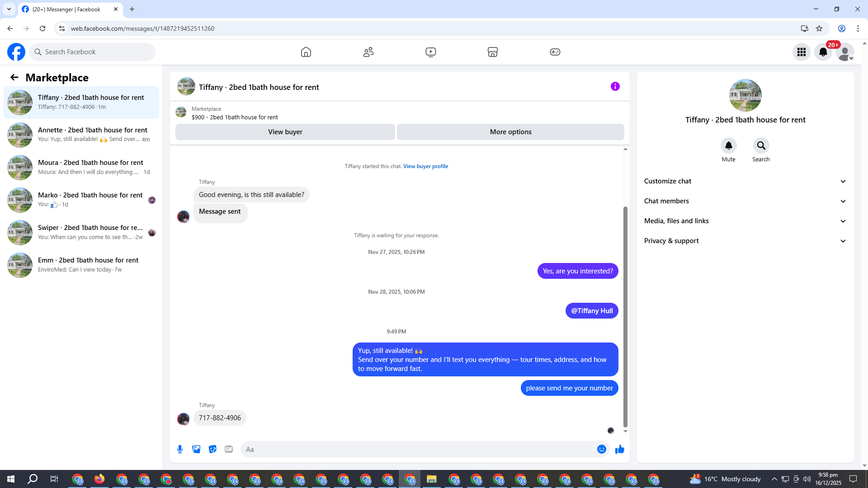This screenshot has height=488, width=868.
Task: Click 'Yes, are you interested?' message bubble
Action: (578, 271)
